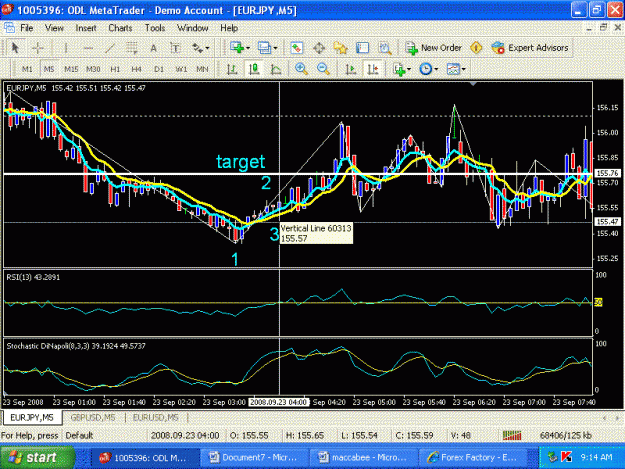Open the View menu
The image size is (625, 469).
click(54, 28)
